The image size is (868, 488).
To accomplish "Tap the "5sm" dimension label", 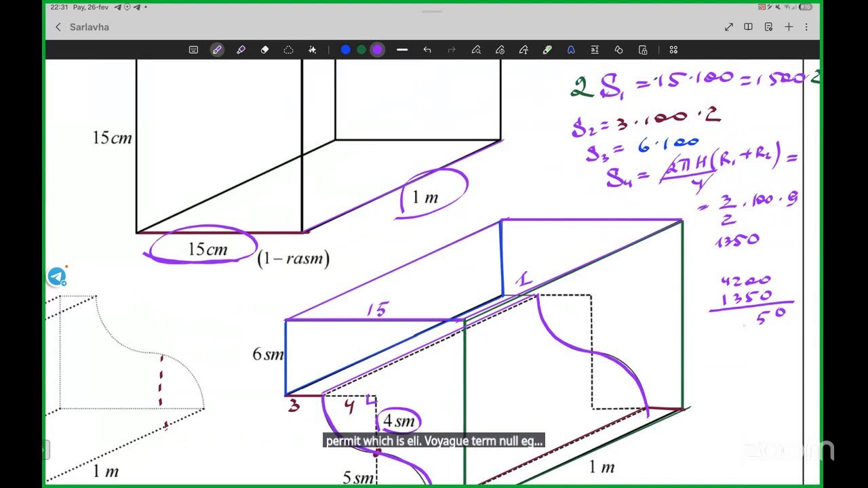I will (358, 478).
